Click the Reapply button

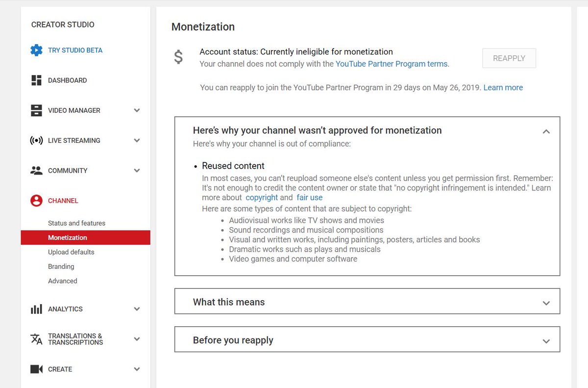[x=509, y=58]
